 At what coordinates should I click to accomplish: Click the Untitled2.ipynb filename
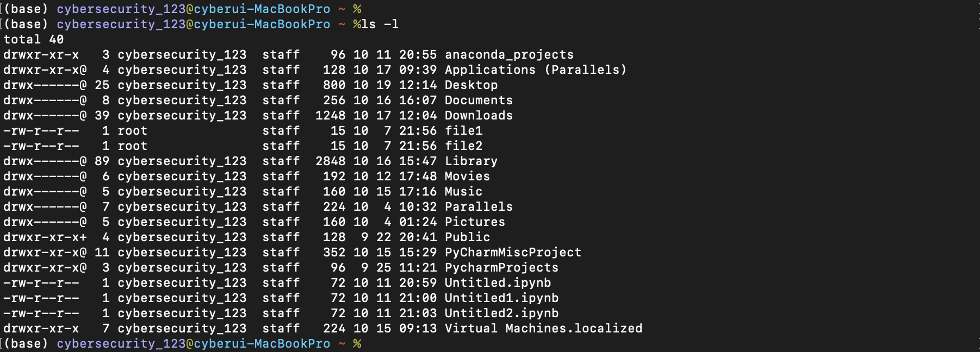pos(501,313)
